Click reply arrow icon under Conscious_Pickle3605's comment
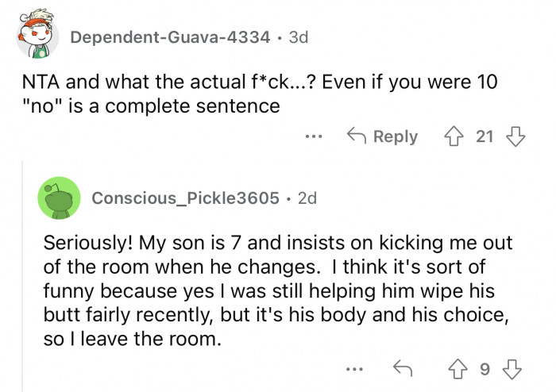 [x=404, y=367]
